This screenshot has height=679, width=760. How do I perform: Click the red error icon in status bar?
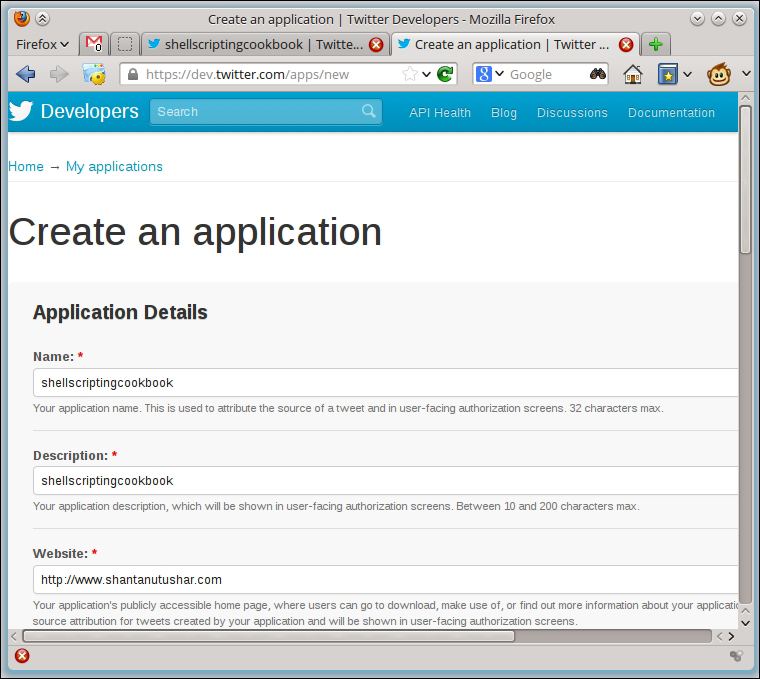click(22, 656)
